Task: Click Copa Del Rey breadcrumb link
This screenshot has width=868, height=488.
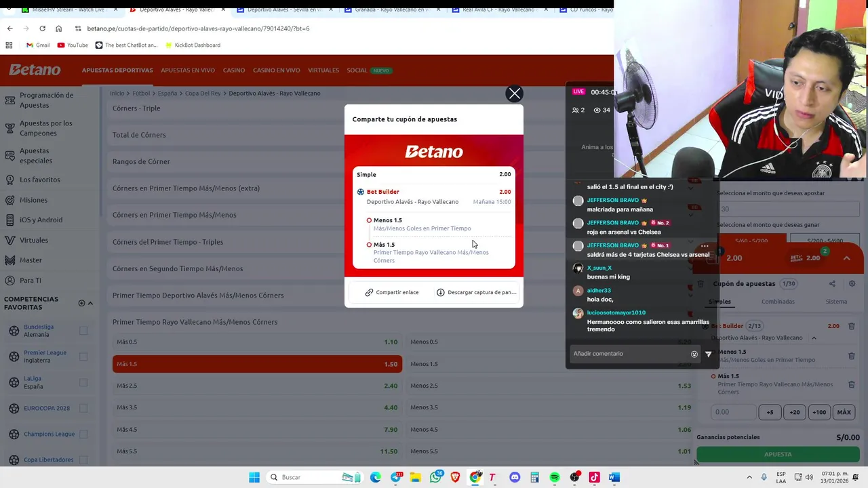Action: [204, 93]
